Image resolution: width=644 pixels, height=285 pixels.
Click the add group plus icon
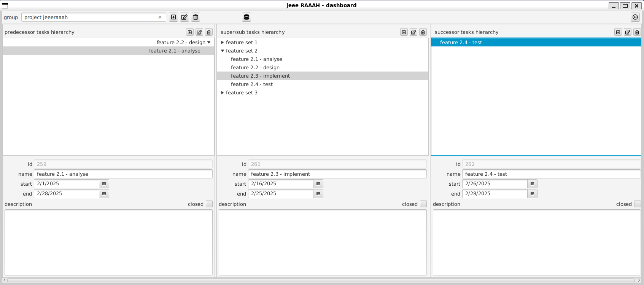click(173, 17)
